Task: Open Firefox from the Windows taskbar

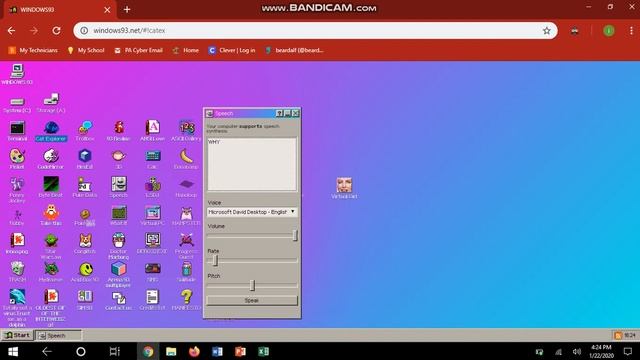Action: pos(194,351)
